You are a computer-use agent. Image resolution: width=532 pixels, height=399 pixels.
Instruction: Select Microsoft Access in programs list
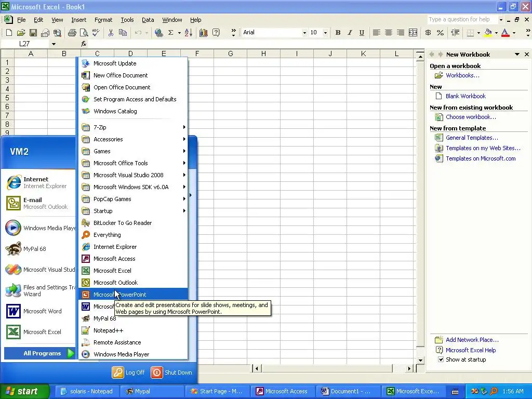tap(134, 259)
